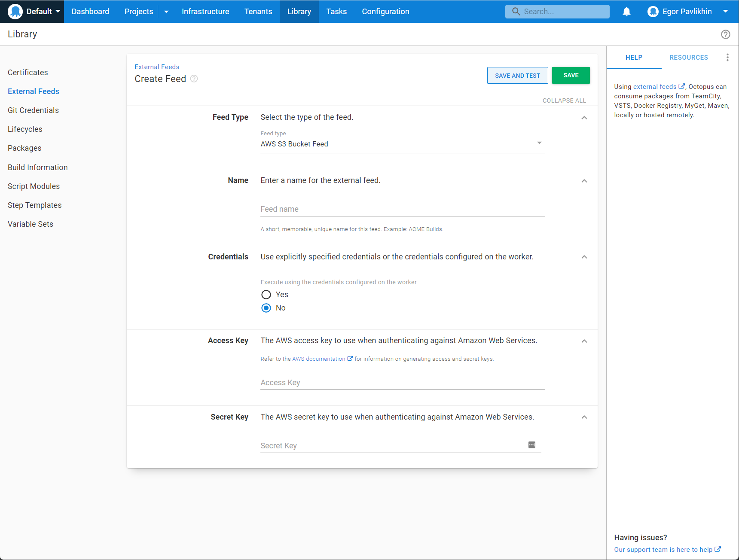
Task: Click the Secret Key field options icon
Action: [531, 445]
